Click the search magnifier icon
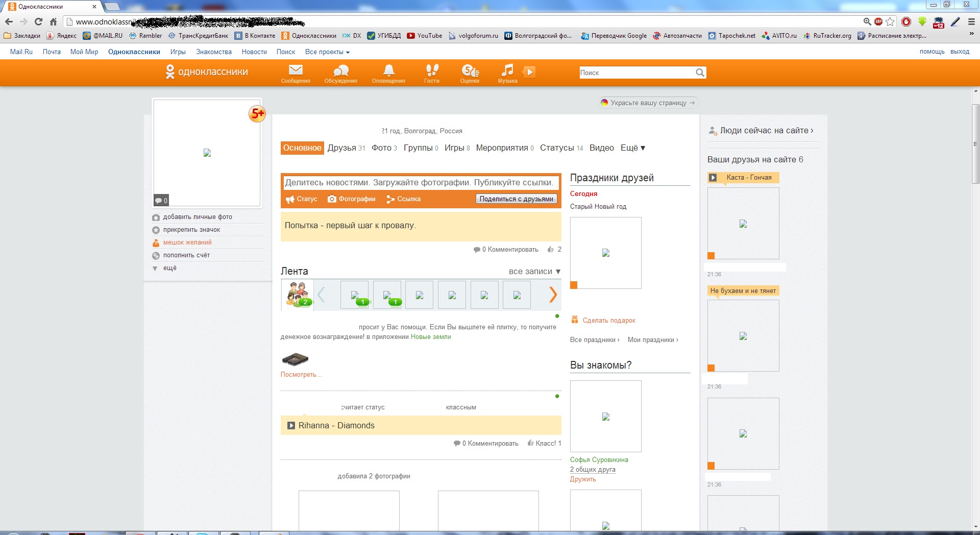Screen dimensions: 980x535 (x=700, y=72)
